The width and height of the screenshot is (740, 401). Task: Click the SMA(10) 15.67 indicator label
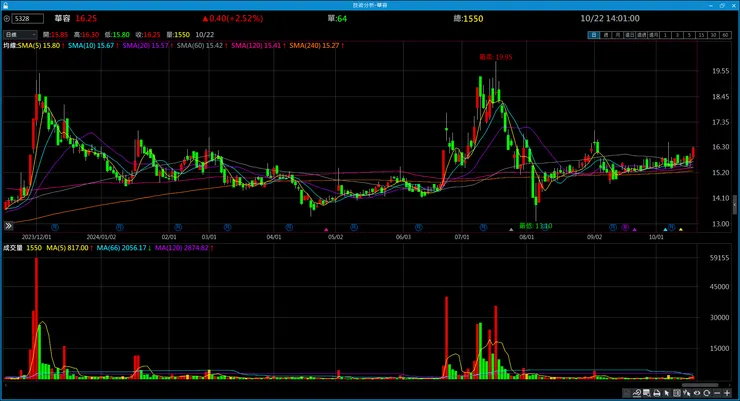93,46
